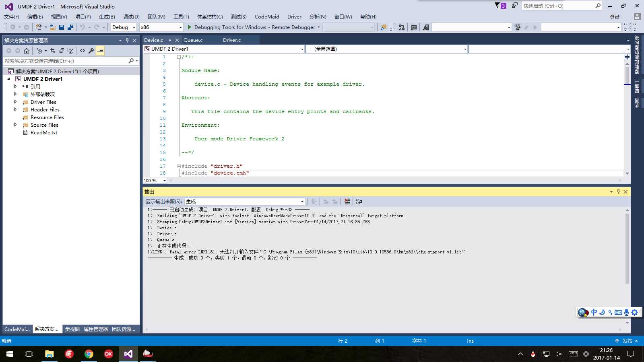
Task: Select ReadMe.txt in Solution Explorer
Action: (44, 133)
